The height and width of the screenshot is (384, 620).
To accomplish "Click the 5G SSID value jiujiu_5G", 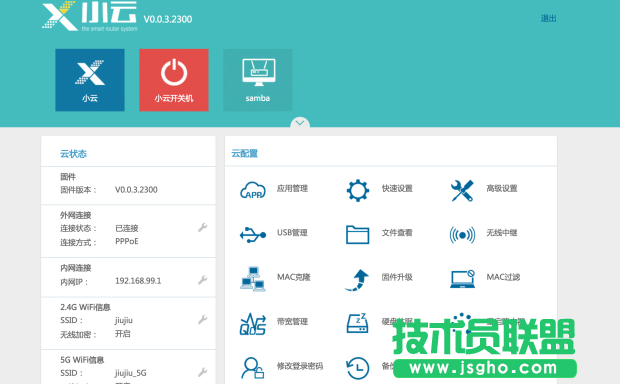I will tap(130, 373).
